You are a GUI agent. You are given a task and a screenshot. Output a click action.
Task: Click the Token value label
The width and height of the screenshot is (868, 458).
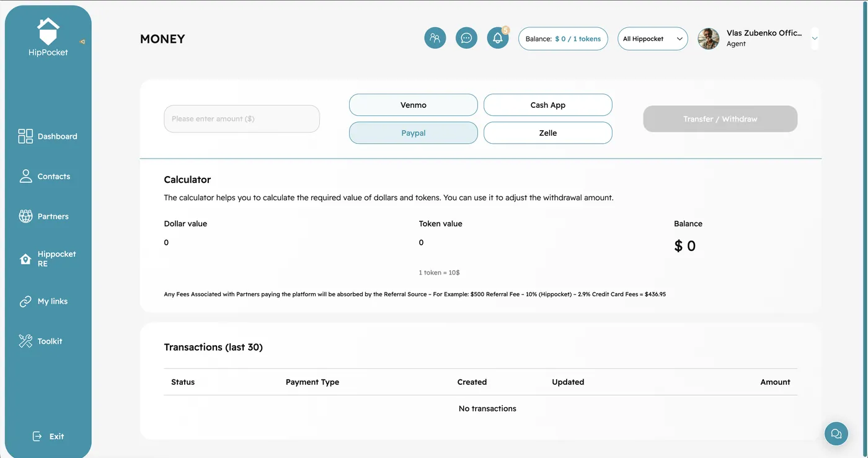(441, 224)
